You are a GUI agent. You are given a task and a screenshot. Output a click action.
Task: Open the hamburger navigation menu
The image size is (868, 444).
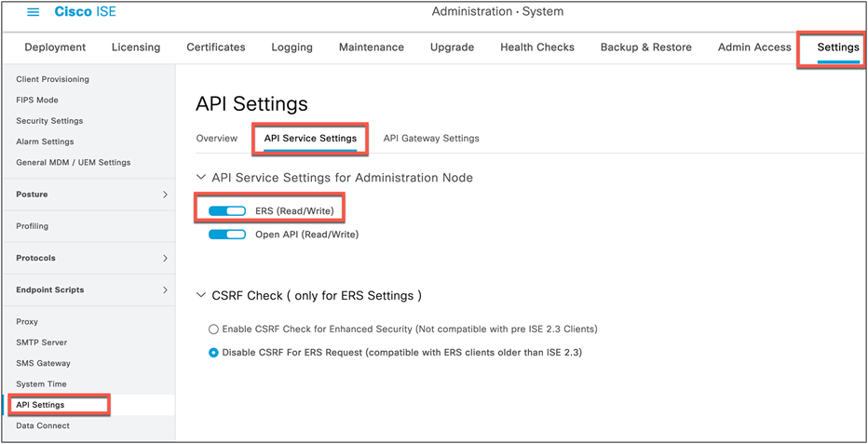pyautogui.click(x=34, y=12)
